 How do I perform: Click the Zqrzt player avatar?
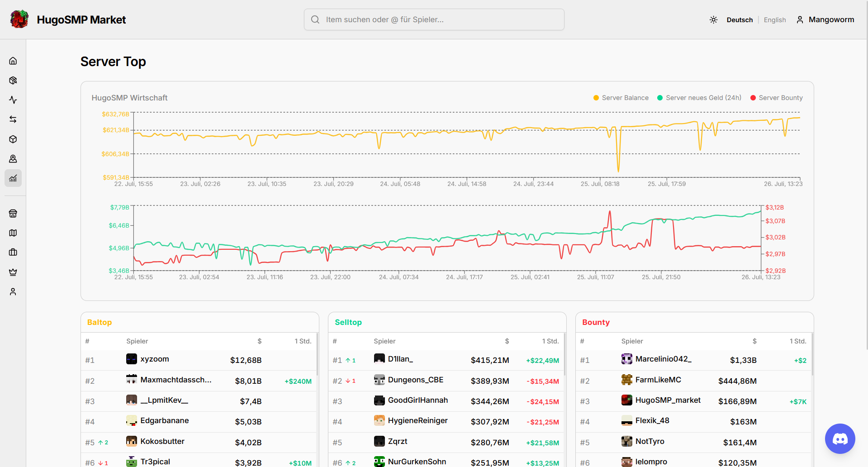click(x=379, y=441)
